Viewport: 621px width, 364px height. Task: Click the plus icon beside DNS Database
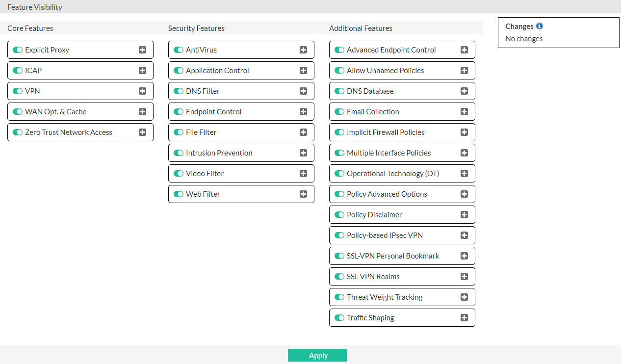[x=464, y=91]
